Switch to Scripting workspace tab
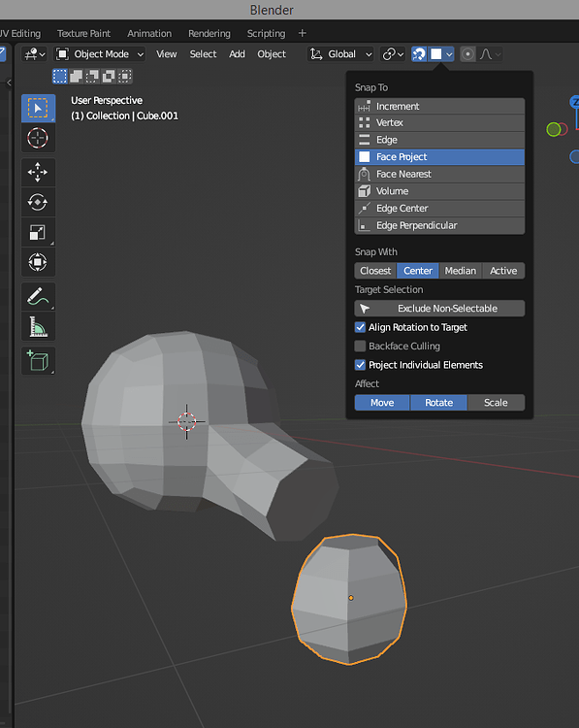579x728 pixels. click(266, 33)
